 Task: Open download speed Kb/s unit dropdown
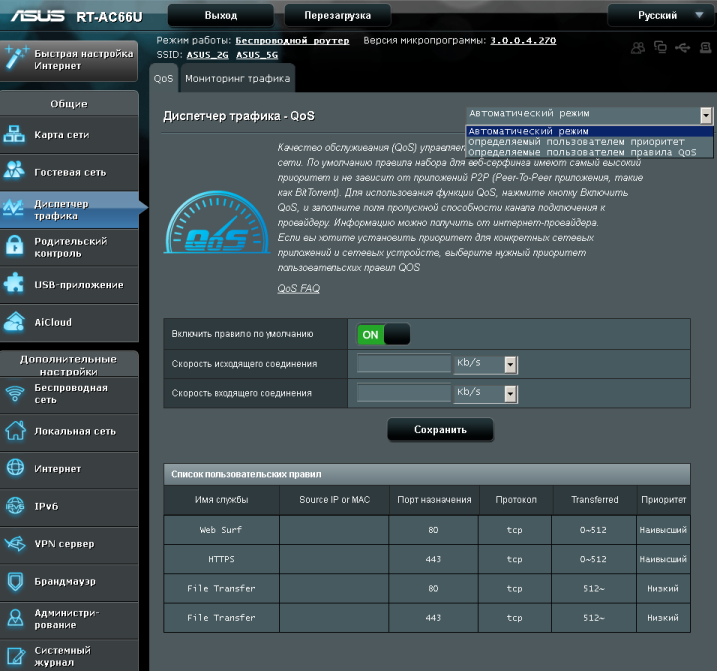click(x=486, y=394)
